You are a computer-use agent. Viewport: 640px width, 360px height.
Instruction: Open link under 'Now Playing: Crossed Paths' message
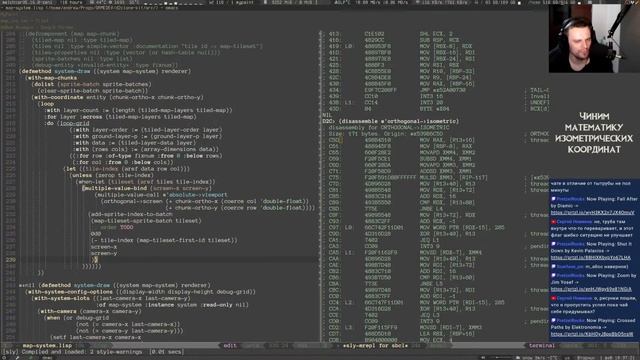[x=592, y=334]
